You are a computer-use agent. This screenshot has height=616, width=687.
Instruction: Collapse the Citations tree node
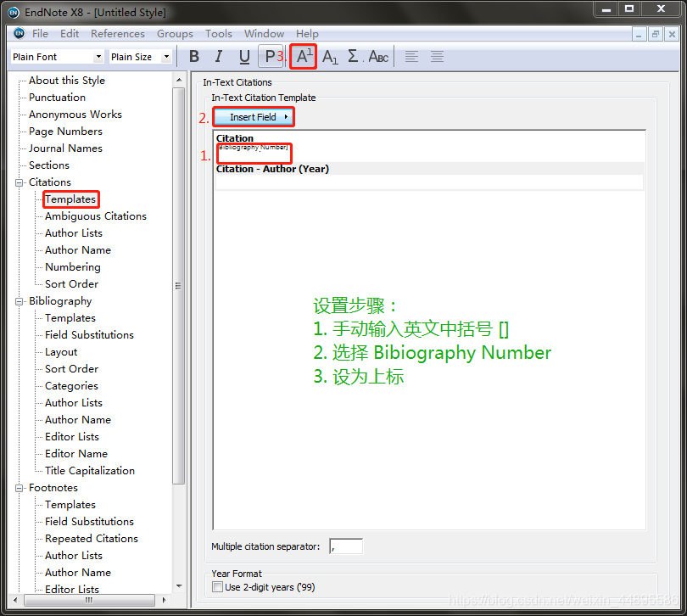coord(19,182)
